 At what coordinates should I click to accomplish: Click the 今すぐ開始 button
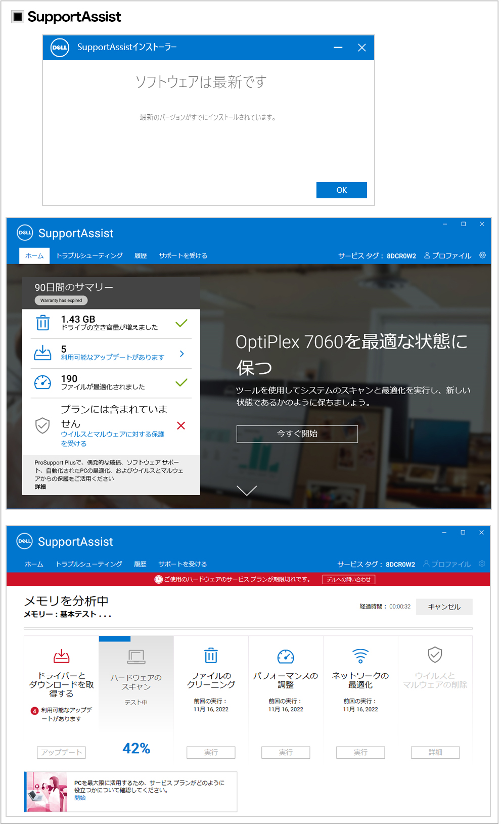pos(297,434)
